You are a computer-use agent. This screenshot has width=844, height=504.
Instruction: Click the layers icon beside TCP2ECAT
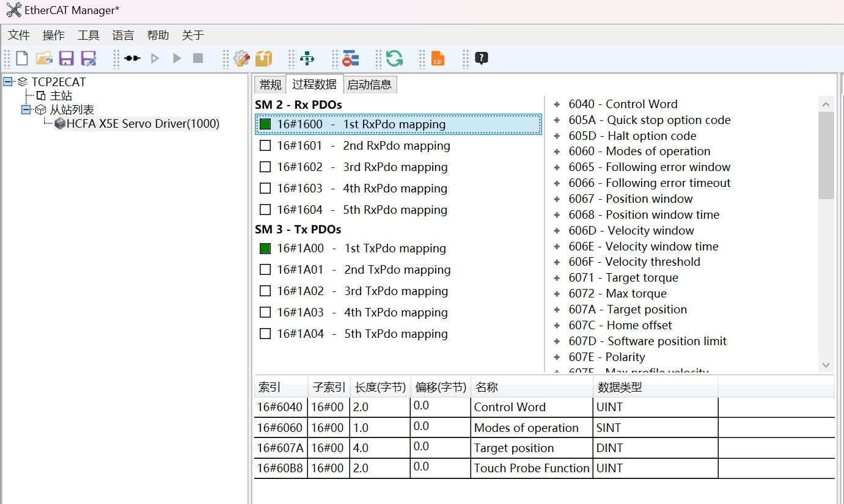pos(23,81)
